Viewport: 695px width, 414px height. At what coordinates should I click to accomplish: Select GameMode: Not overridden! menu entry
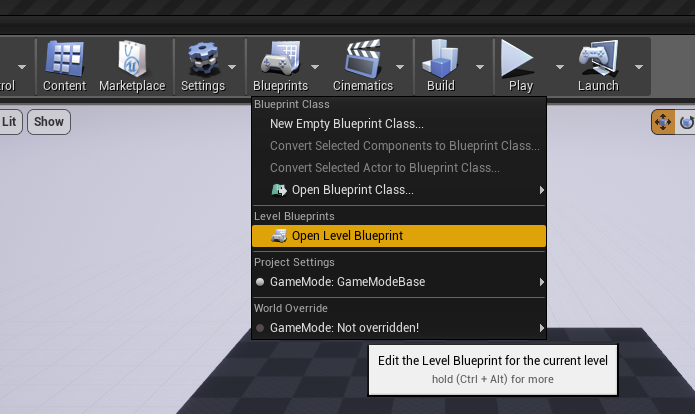[399, 328]
